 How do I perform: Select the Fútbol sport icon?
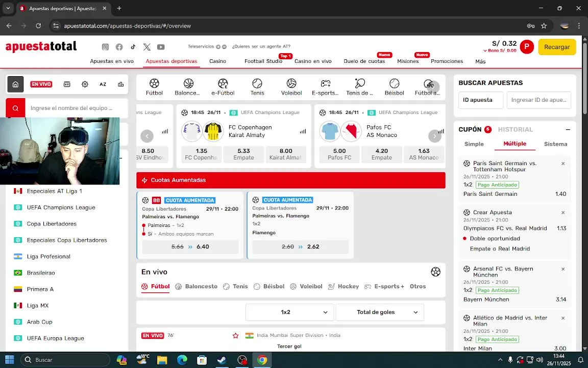click(154, 87)
